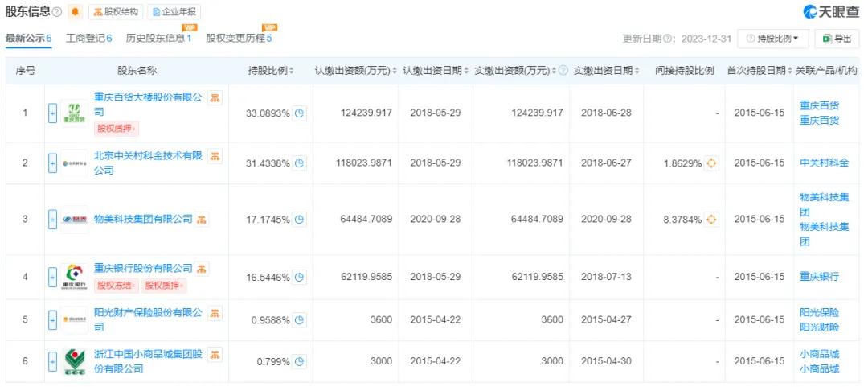Click equity structure icon beside 物美科技集团
Image resolution: width=868 pixels, height=387 pixels.
202,220
